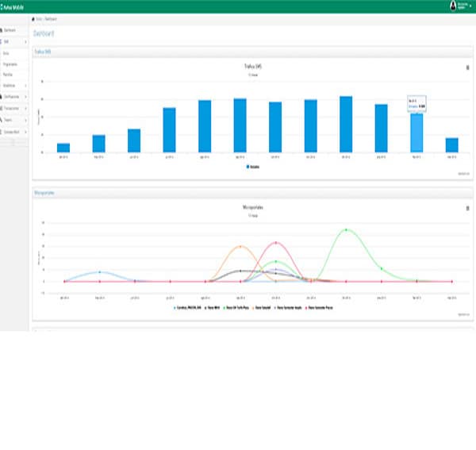Toggle the orange series in Microportales legend
This screenshot has height=450, width=476.
(255, 306)
